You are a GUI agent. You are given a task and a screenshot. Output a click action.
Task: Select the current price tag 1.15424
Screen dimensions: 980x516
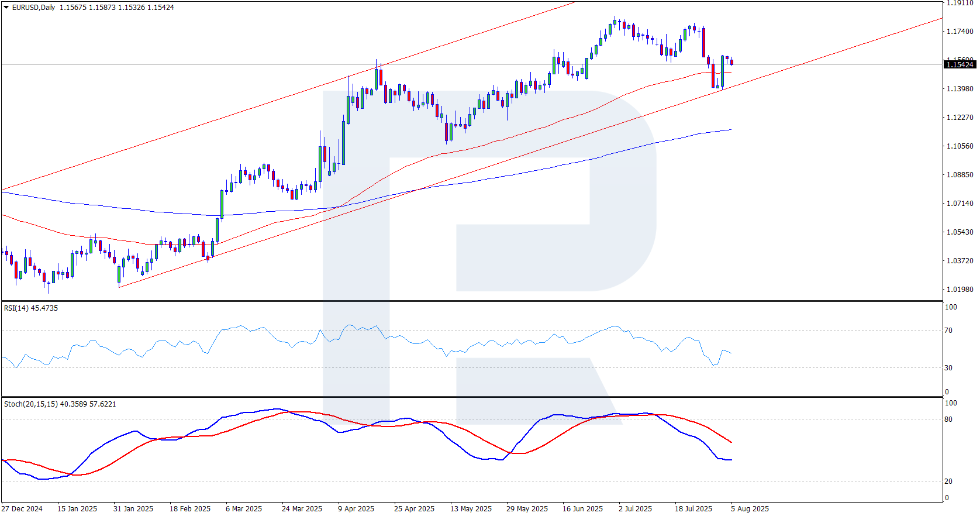pos(960,64)
